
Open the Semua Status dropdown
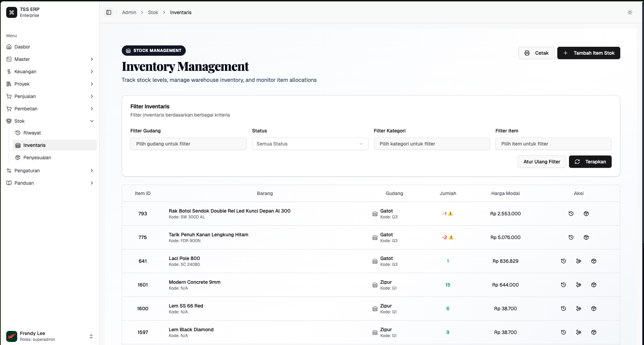(x=310, y=144)
